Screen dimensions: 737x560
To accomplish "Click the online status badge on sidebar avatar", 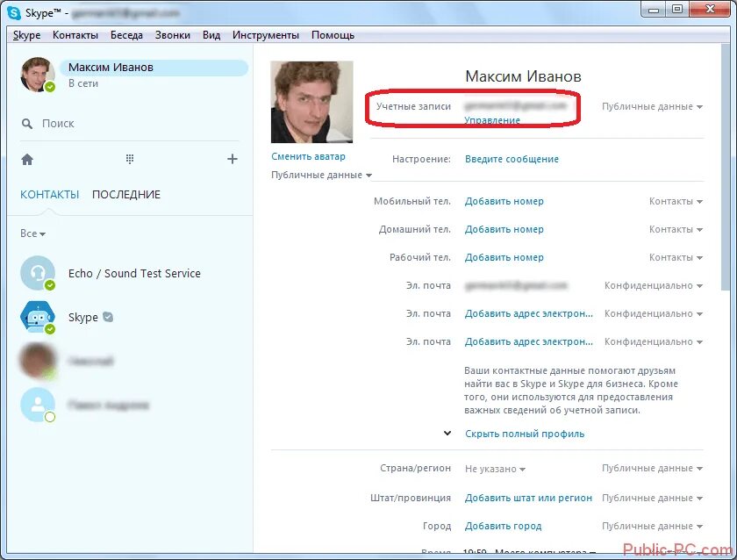I will click(50, 87).
